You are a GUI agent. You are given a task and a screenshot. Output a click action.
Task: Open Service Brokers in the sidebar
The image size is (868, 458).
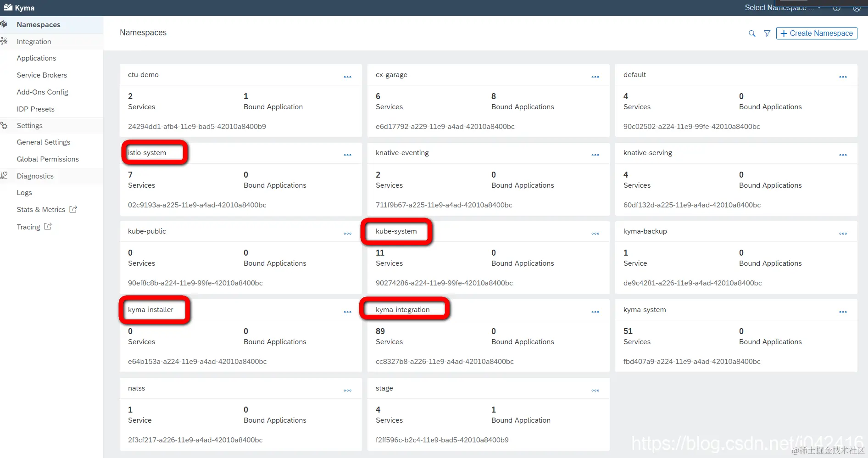[x=42, y=75]
